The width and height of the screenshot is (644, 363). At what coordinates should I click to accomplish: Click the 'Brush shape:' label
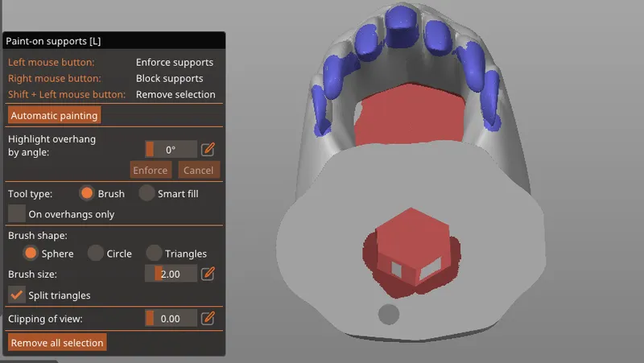38,236
